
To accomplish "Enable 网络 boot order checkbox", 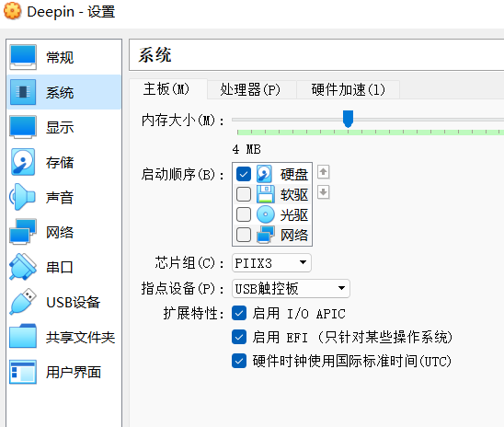I will coord(244,235).
